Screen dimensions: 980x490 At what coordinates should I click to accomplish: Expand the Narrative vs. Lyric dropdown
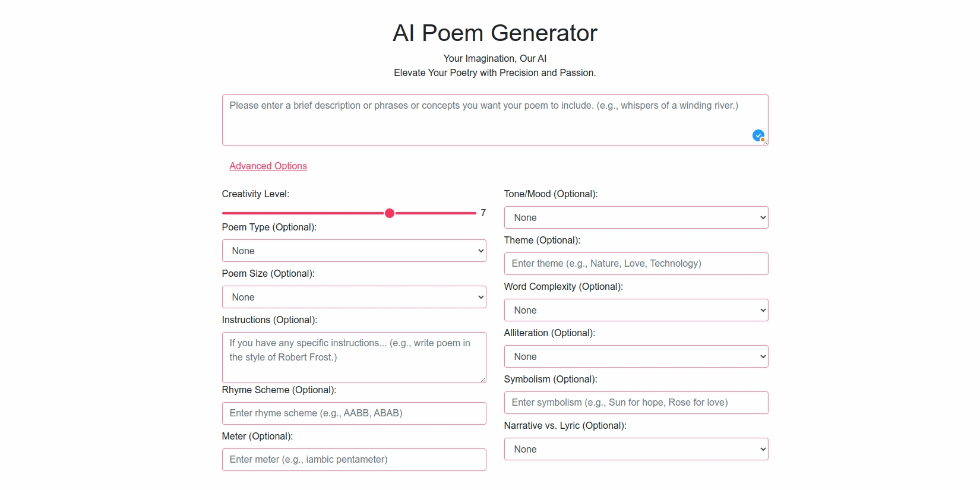(636, 449)
